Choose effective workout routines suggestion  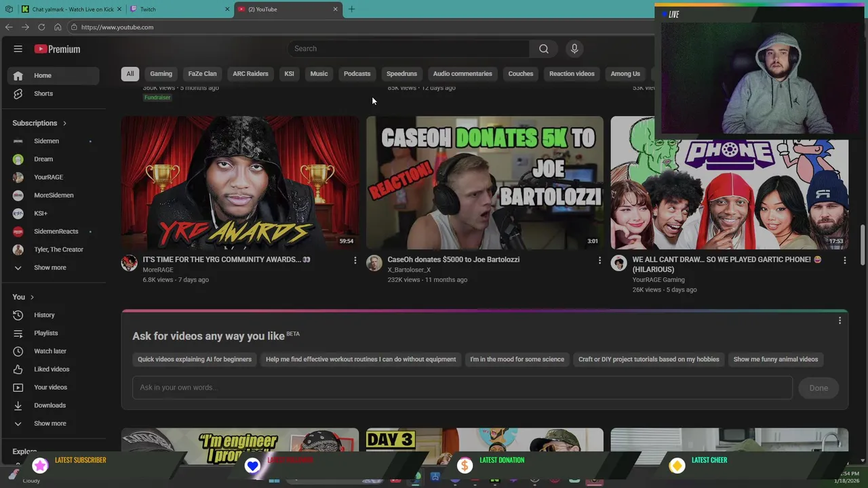tap(361, 359)
